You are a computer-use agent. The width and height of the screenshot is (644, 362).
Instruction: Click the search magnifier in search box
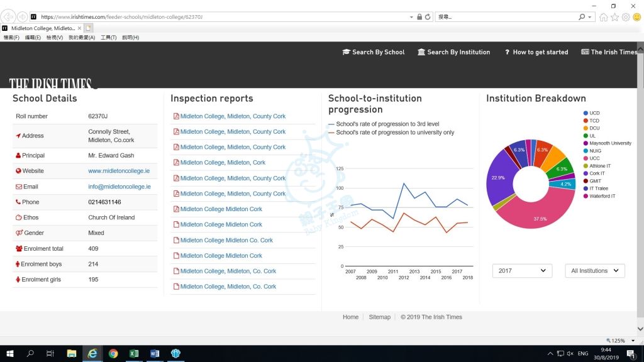coord(582,17)
